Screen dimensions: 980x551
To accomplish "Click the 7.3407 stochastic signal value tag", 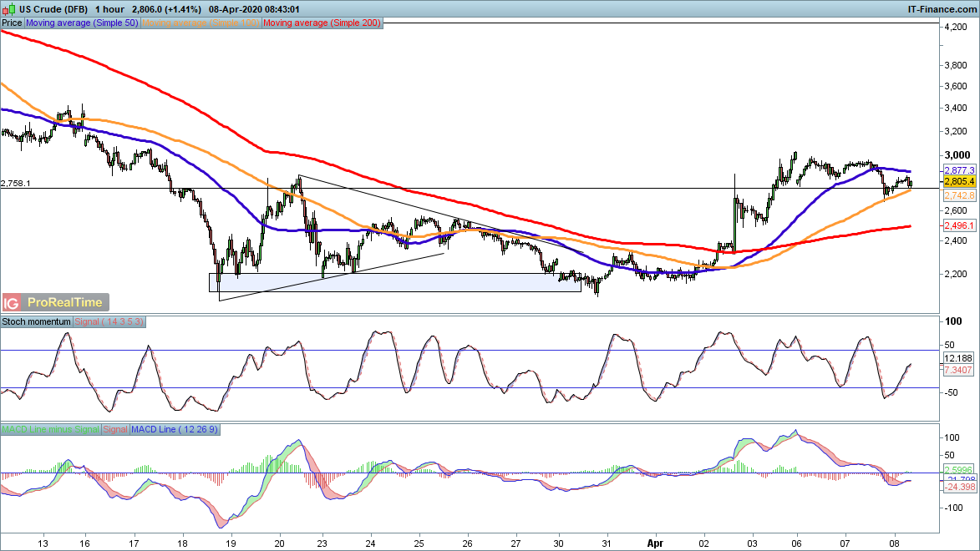I will [958, 370].
